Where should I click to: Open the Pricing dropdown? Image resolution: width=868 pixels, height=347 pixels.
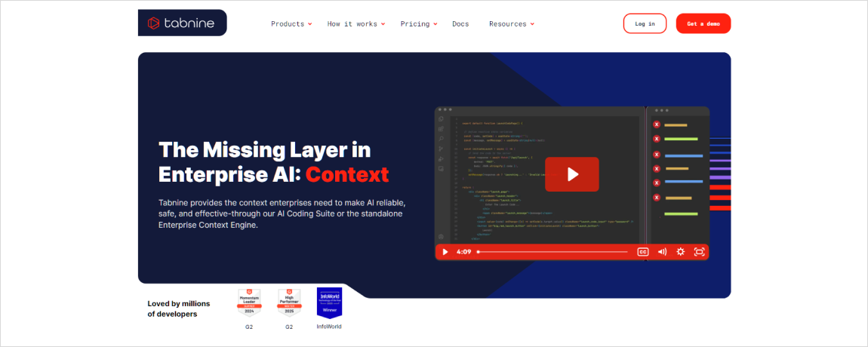point(419,24)
